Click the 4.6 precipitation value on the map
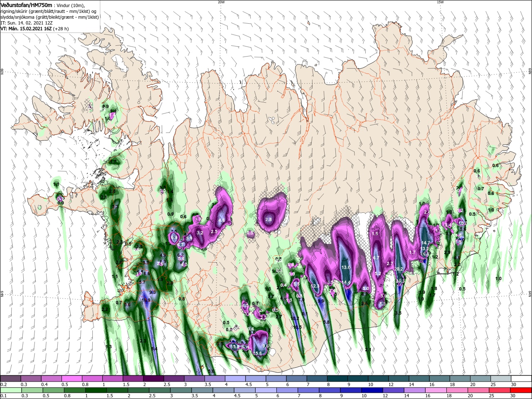 222,220
